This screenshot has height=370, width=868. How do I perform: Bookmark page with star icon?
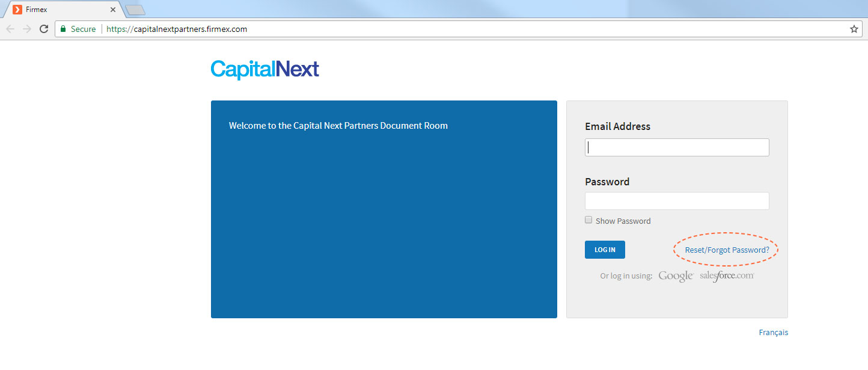pos(854,29)
